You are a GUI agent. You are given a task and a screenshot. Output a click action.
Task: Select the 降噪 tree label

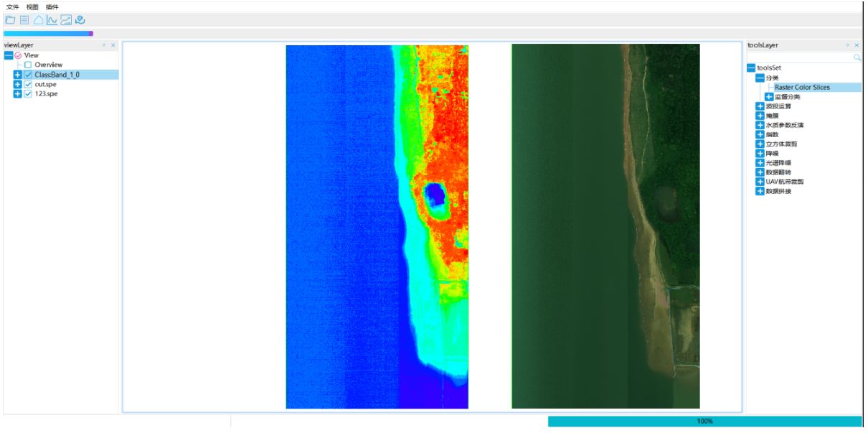pyautogui.click(x=772, y=154)
